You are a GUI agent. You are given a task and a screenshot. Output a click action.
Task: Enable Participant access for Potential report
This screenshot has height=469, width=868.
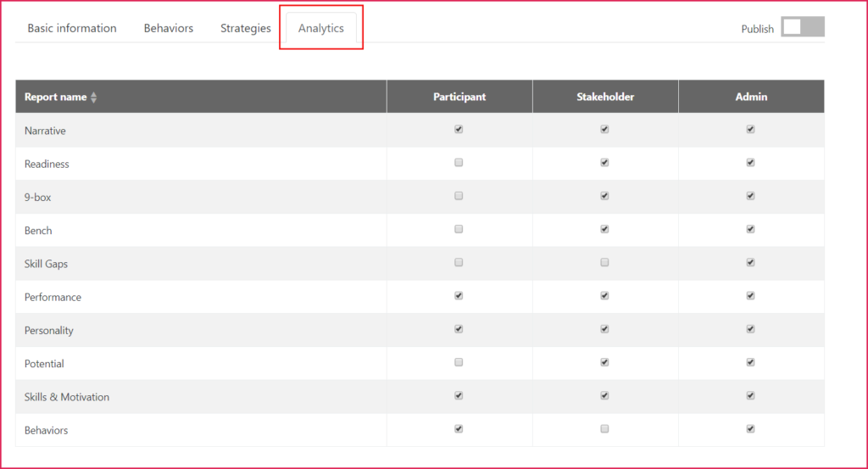click(459, 362)
